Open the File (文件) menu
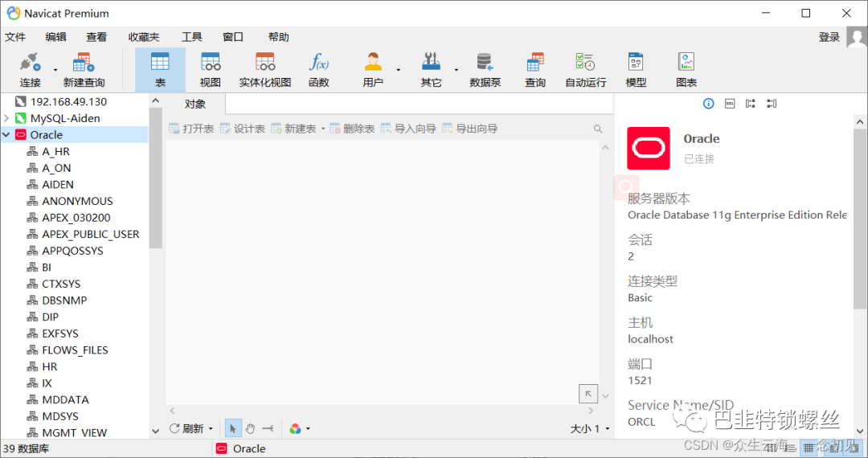This screenshot has height=458, width=868. pyautogui.click(x=15, y=37)
